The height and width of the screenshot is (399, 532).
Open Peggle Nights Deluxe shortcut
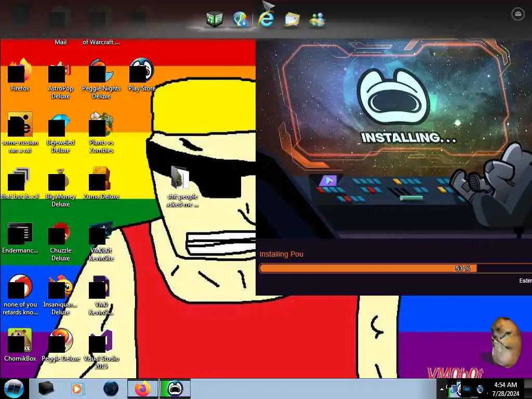pyautogui.click(x=101, y=79)
